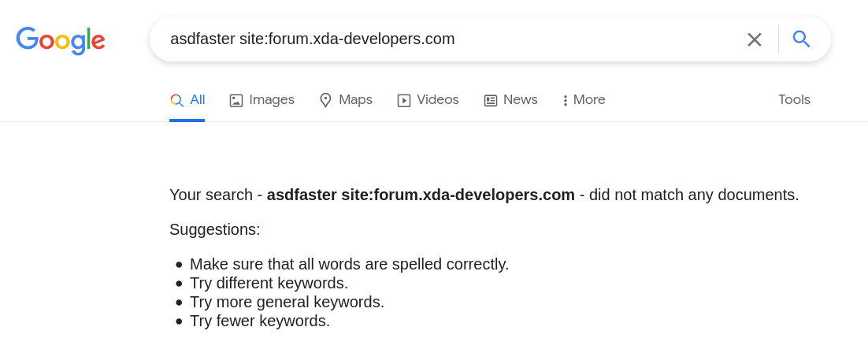Select the All results tab
The height and width of the screenshot is (353, 868).
coord(187,100)
